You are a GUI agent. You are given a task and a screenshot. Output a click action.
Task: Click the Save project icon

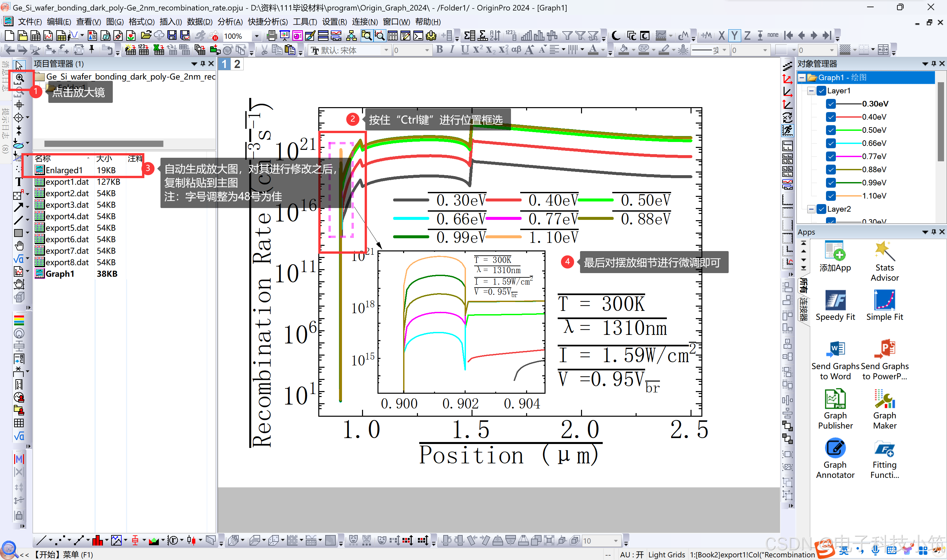tap(172, 36)
